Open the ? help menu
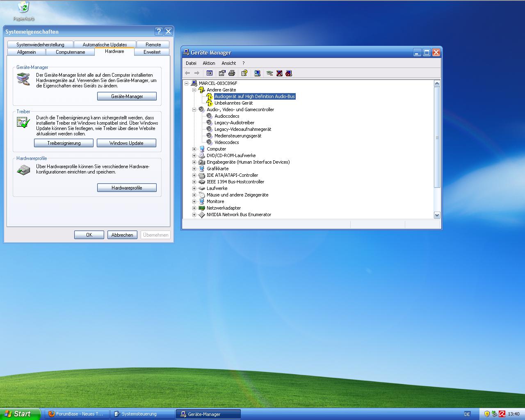 click(243, 63)
